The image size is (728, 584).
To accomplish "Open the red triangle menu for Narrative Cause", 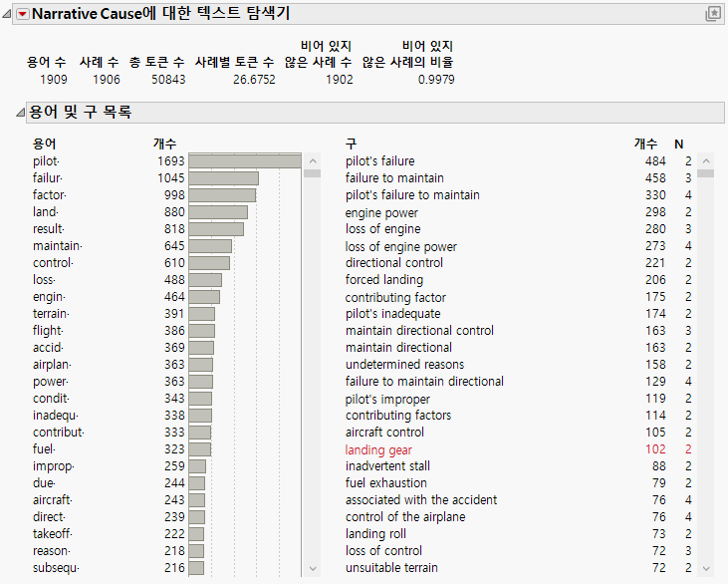I will [x=22, y=14].
